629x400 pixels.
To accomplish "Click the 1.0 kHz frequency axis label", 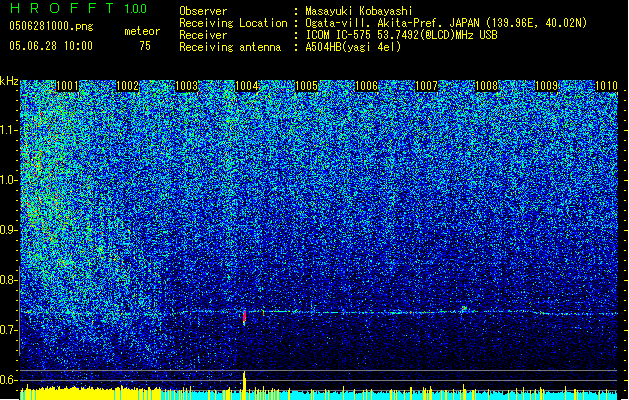I will (x=8, y=181).
